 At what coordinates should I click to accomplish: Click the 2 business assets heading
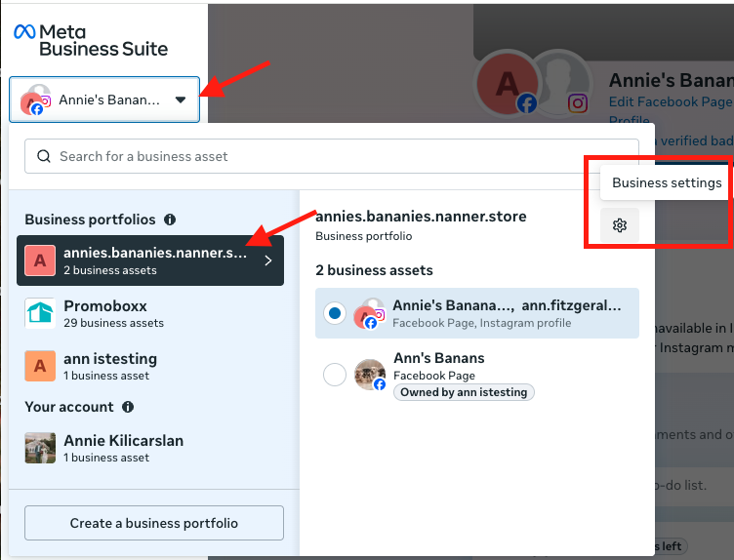coord(374,270)
